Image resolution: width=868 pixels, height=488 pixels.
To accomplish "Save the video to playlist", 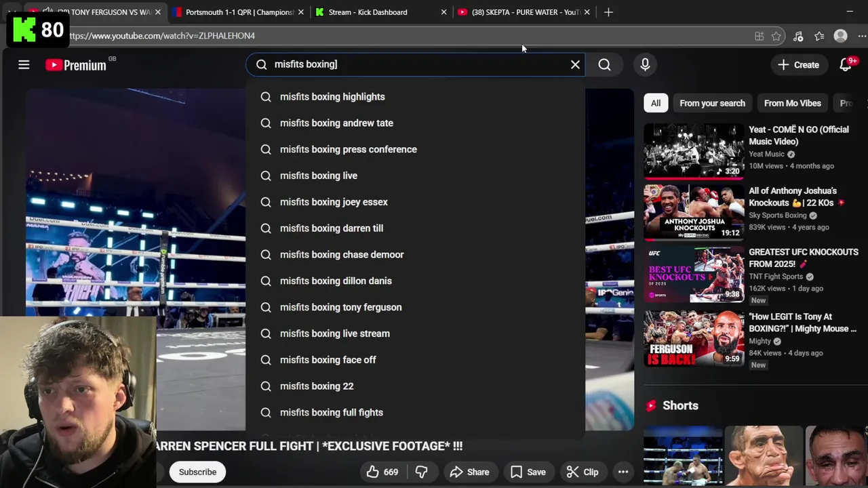I will point(528,472).
